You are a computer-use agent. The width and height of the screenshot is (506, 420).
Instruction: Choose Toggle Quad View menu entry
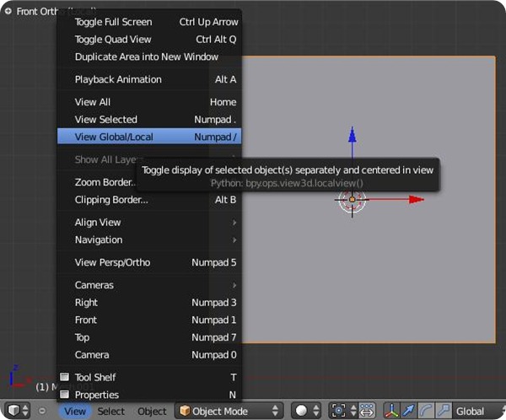[149, 40]
